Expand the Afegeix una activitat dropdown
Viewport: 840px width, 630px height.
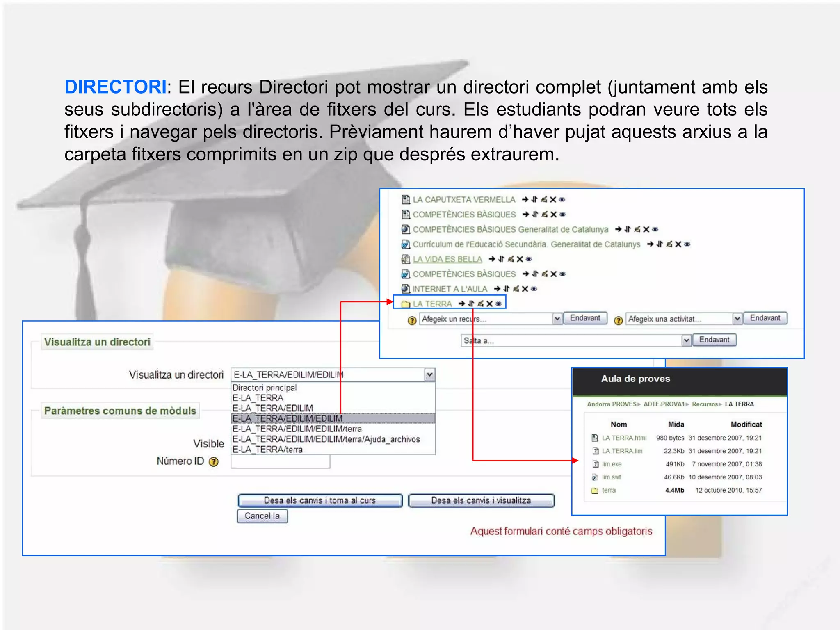click(x=737, y=319)
